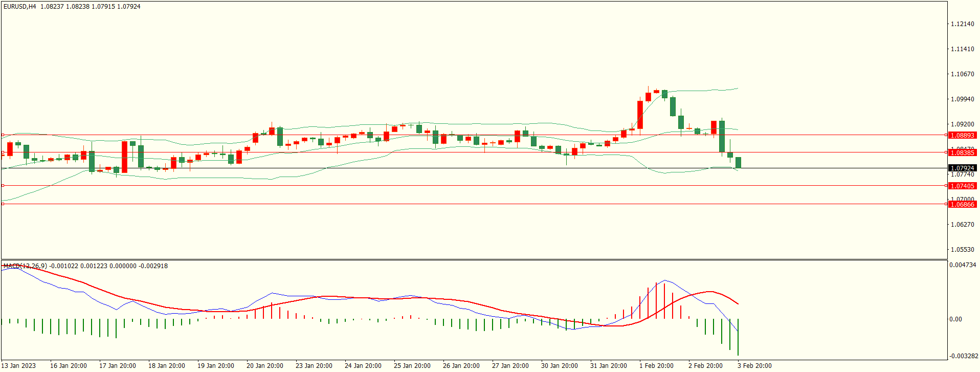Click the red 1.08893 price label
The width and height of the screenshot is (980, 372).
(962, 136)
